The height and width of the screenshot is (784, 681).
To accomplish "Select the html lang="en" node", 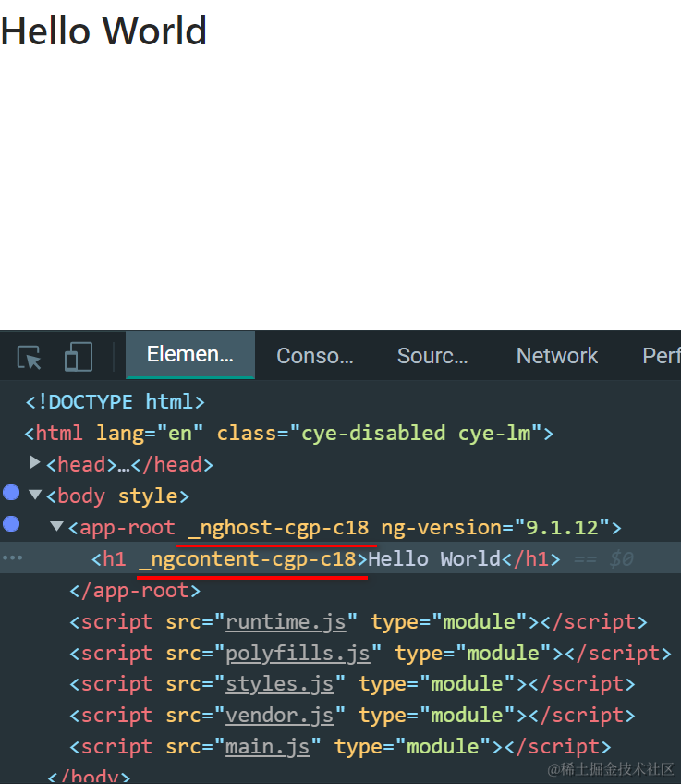I will (289, 433).
